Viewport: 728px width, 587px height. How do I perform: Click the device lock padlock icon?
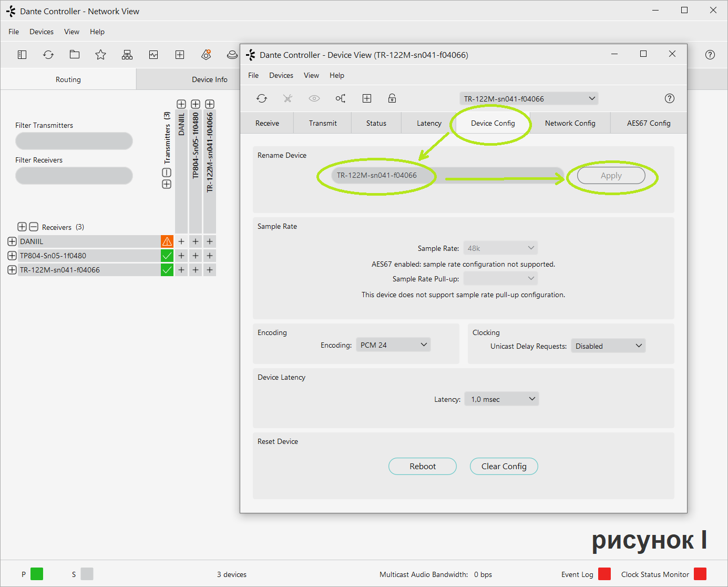point(392,98)
